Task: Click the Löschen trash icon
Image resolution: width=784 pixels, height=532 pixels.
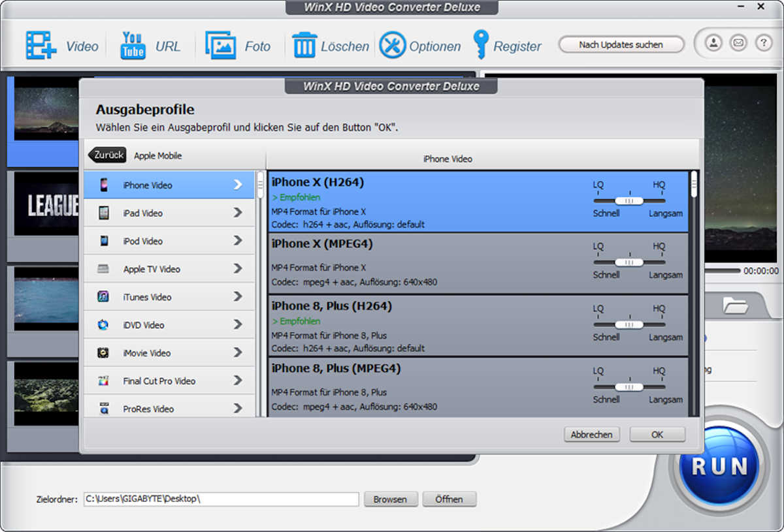Action: (304, 46)
